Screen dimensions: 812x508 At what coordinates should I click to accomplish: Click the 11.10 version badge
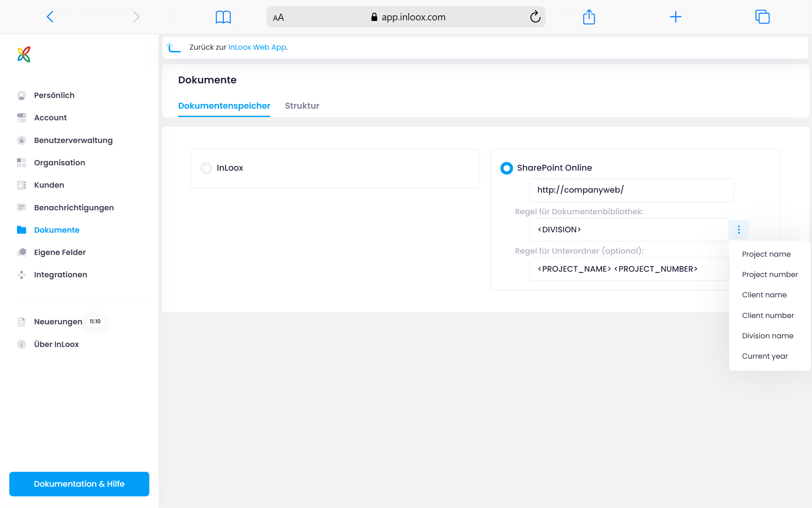click(x=95, y=322)
